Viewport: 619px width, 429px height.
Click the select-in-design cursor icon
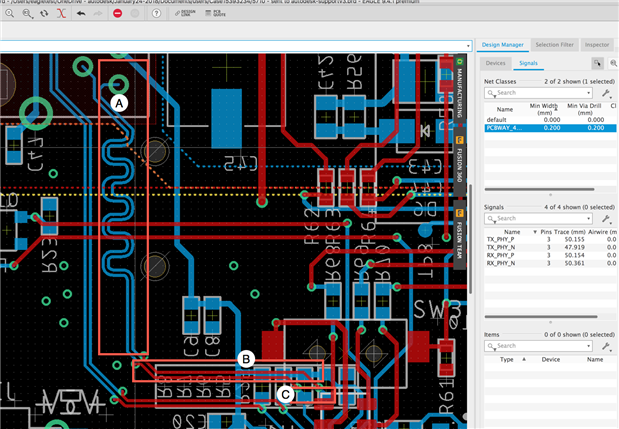(x=597, y=63)
